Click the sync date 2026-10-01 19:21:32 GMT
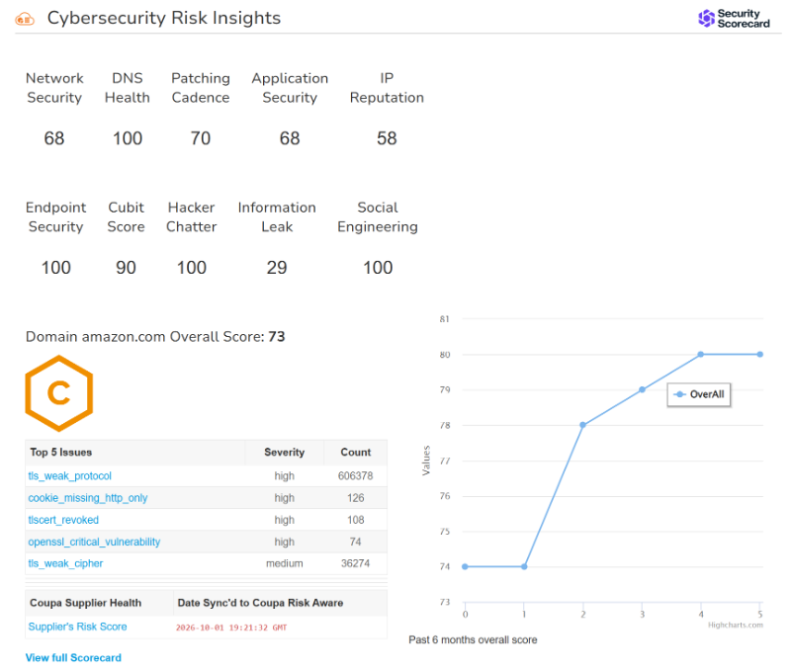Screen dimensions: 791x672 click(x=231, y=628)
